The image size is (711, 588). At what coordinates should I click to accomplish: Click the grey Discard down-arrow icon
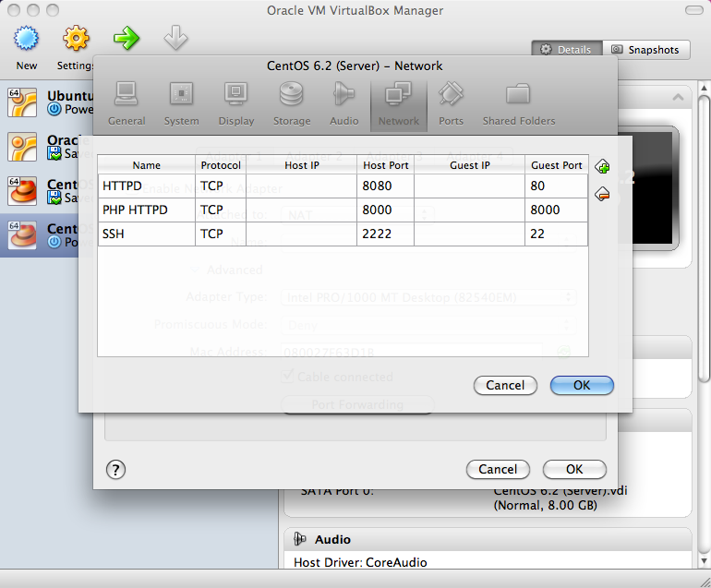click(175, 38)
